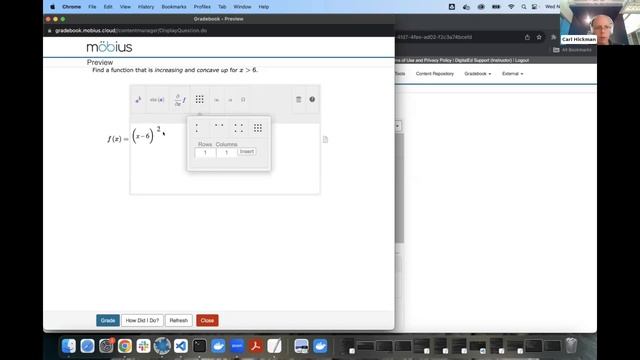Click the Grade button
The image size is (640, 360).
coord(108,320)
